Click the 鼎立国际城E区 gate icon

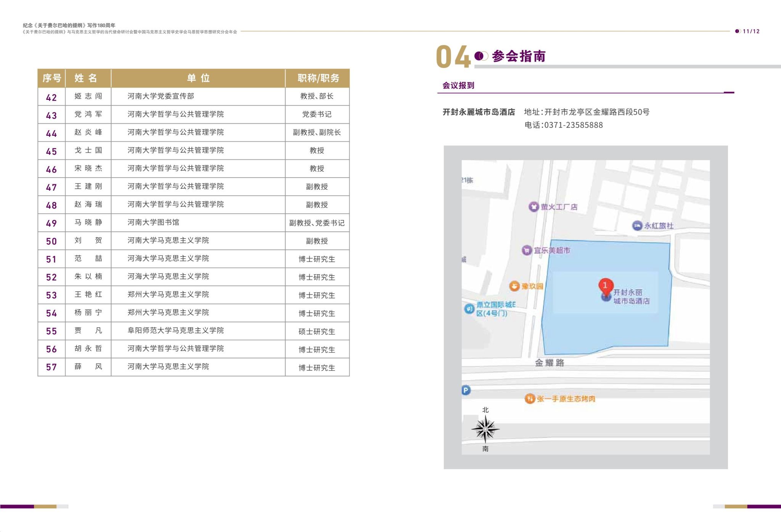[x=469, y=309]
